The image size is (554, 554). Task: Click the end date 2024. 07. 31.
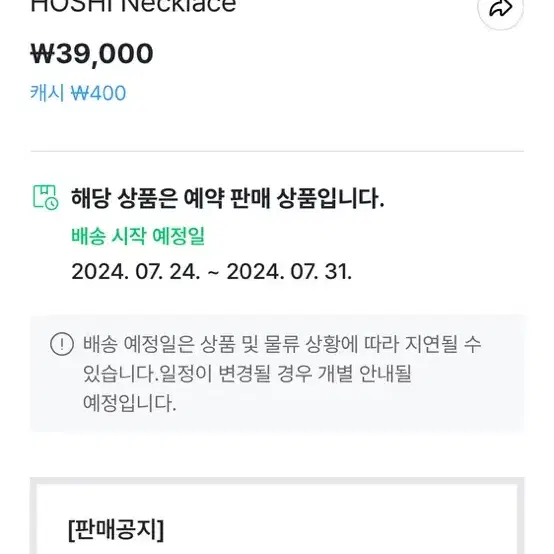coord(289,272)
